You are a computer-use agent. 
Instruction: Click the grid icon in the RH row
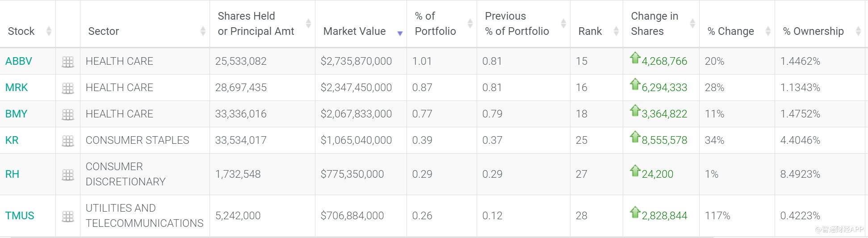[x=68, y=175]
